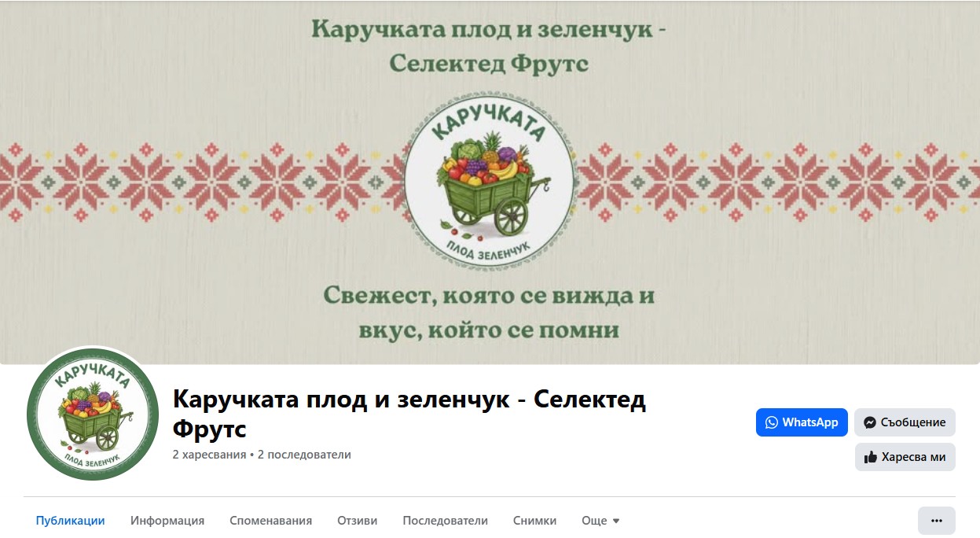Go to the Отзиви tab
Screen dimensions: 980x538
click(x=358, y=521)
